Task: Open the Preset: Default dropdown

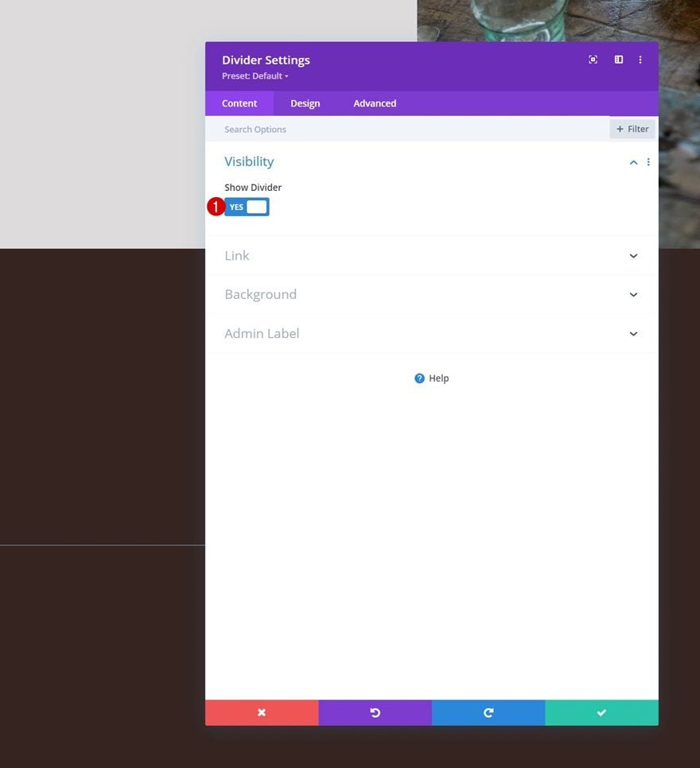Action: click(x=255, y=76)
